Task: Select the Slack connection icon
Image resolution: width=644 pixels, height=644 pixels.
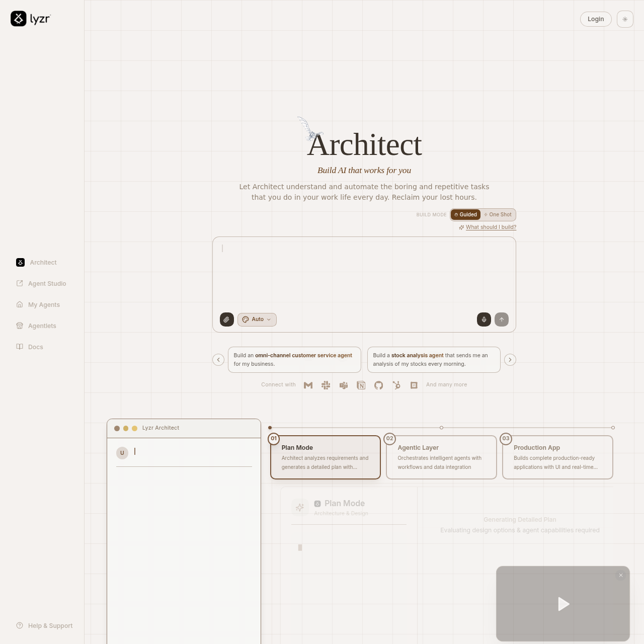Action: (326, 385)
